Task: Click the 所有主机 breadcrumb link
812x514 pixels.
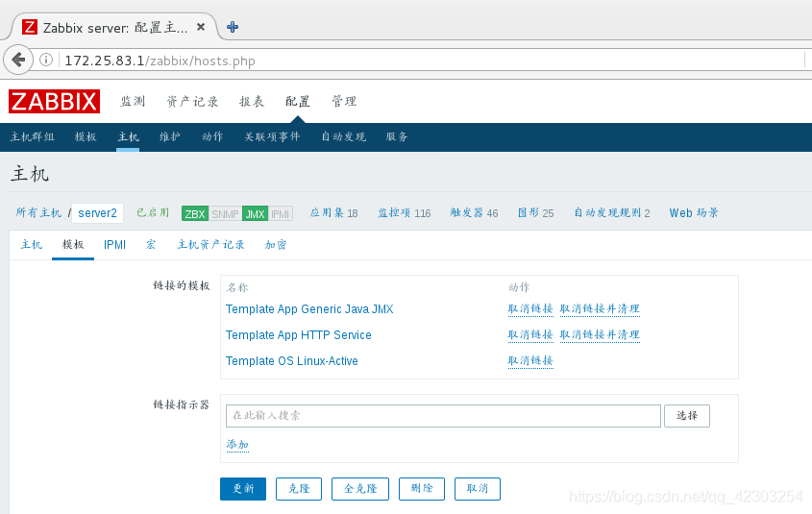Action: 38,212
